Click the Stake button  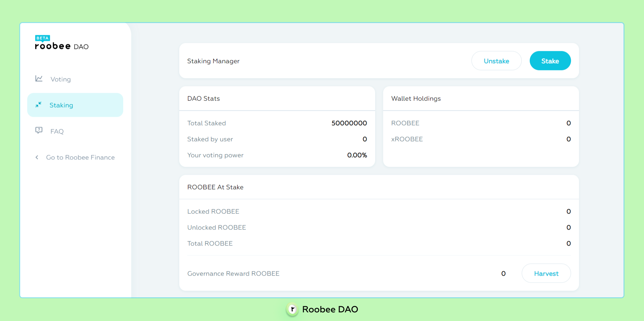[550, 61]
